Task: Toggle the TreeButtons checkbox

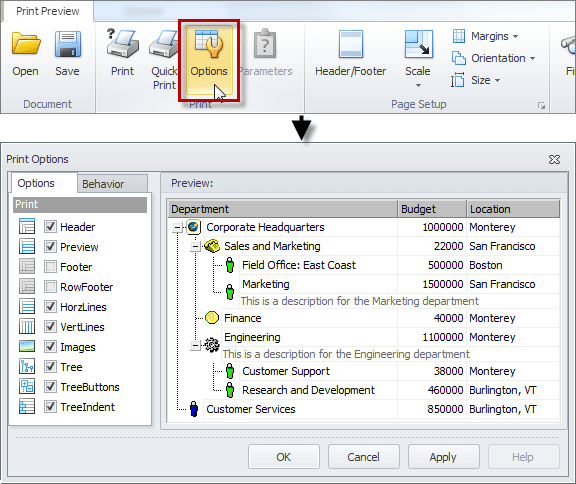Action: (50, 387)
